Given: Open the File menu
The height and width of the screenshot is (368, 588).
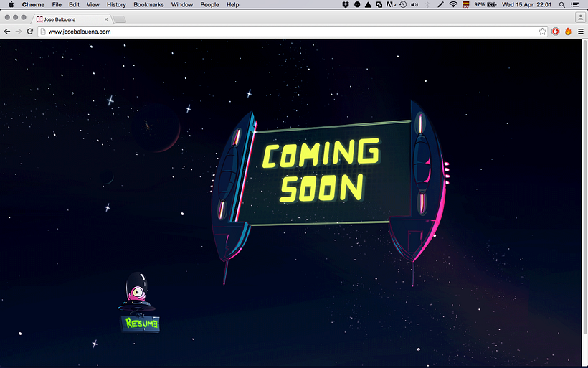Looking at the screenshot, I should [57, 4].
